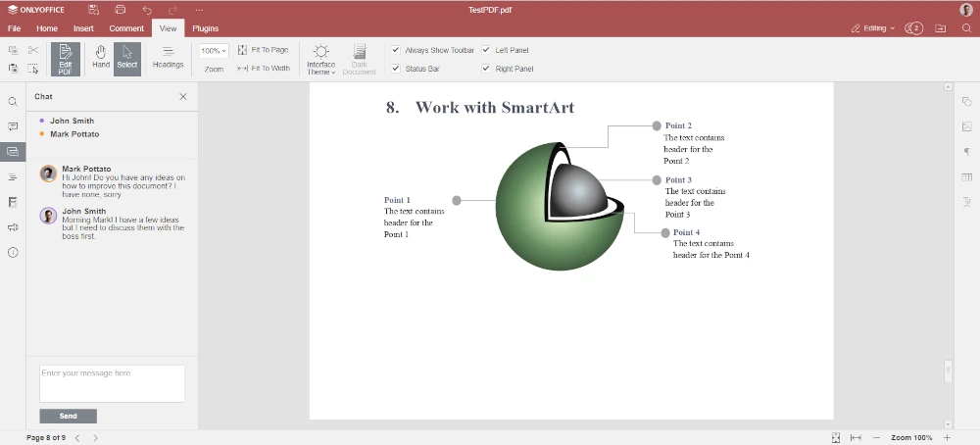Viewport: 980px width, 445px height.
Task: Choose the Select cursor tool
Action: point(126,60)
